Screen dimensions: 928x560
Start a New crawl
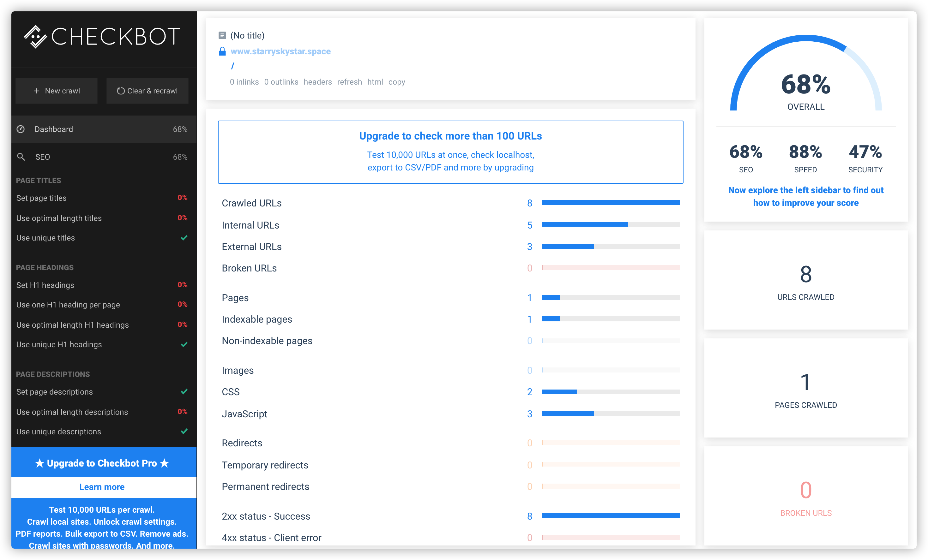click(57, 91)
